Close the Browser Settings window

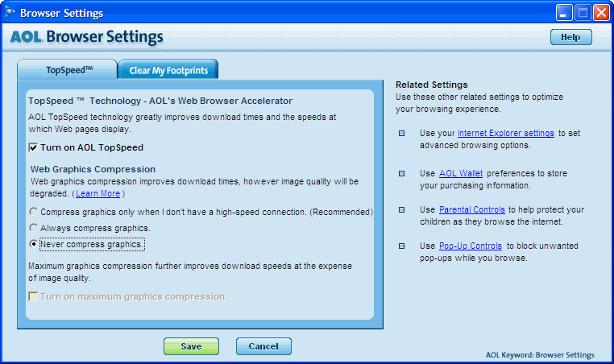(x=601, y=13)
